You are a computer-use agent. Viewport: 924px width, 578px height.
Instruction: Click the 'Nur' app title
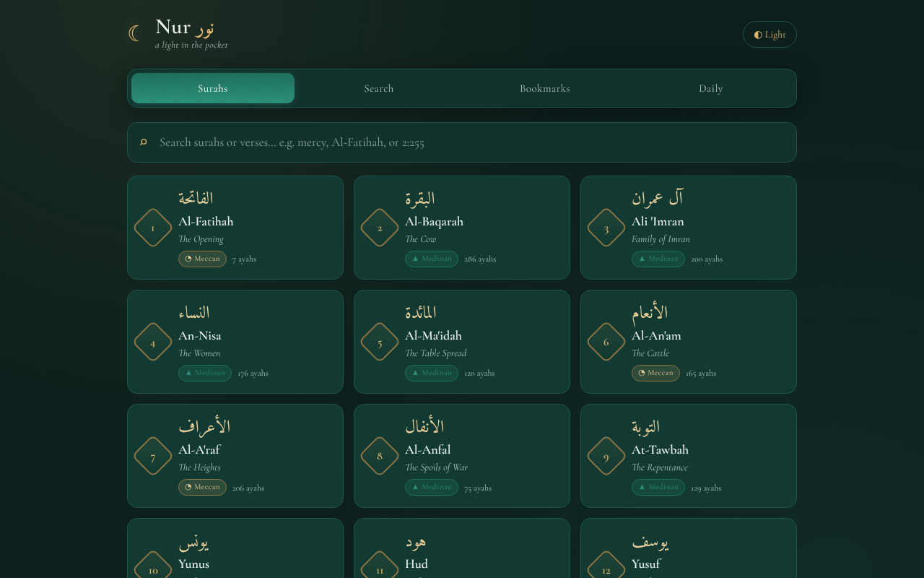pyautogui.click(x=173, y=27)
